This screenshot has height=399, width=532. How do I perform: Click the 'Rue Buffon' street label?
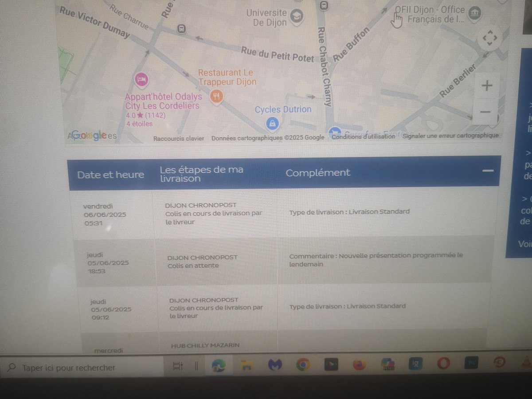351,43
